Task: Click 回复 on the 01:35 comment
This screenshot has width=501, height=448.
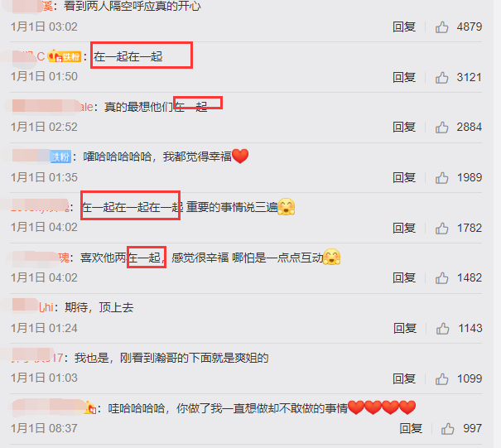Action: coord(404,178)
